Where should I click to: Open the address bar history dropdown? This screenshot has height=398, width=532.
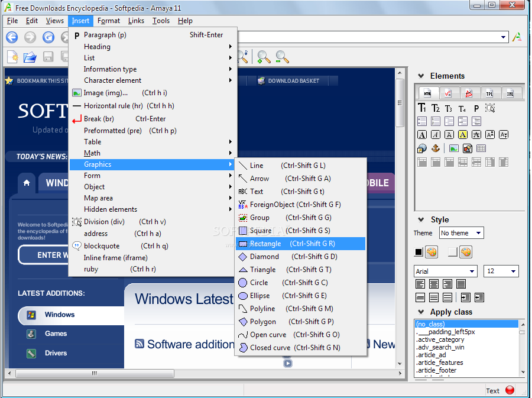coord(503,37)
